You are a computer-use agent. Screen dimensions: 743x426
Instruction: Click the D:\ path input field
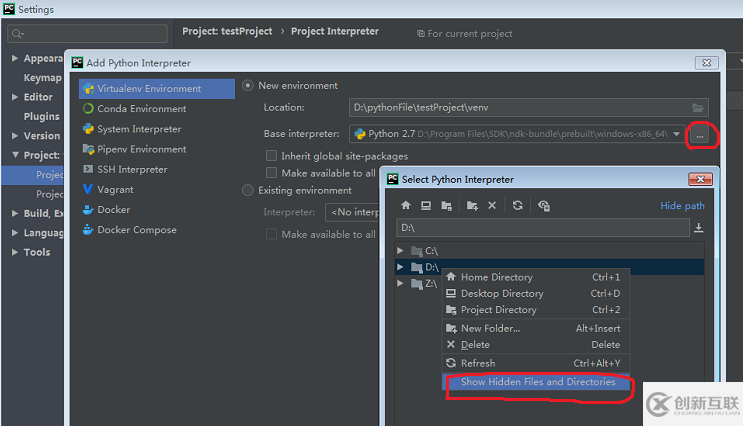pyautogui.click(x=543, y=228)
